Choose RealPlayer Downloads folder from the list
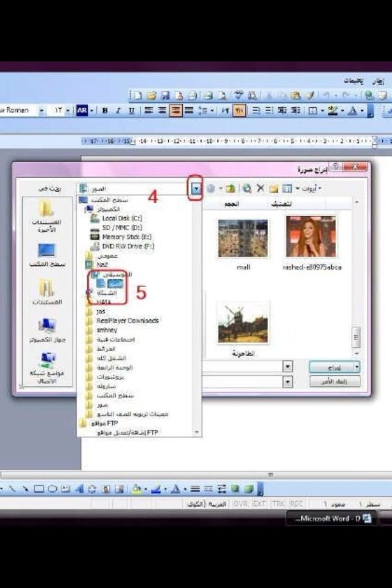This screenshot has width=392, height=588. pyautogui.click(x=127, y=321)
